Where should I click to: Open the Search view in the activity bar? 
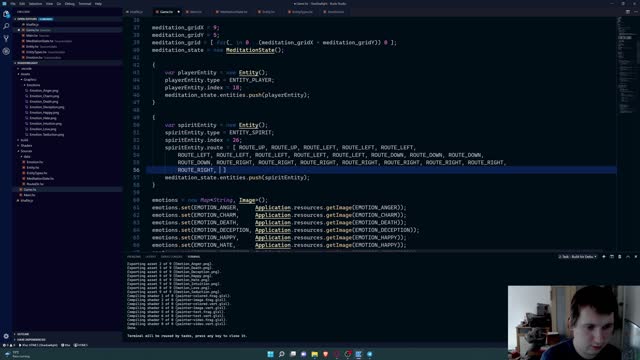[x=6, y=26]
